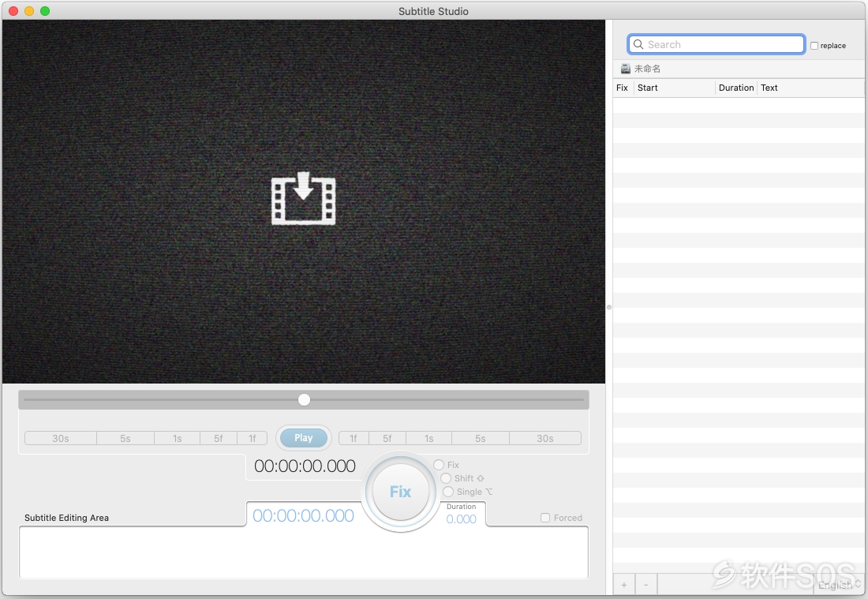Click the pane splitter handle dot
The height and width of the screenshot is (599, 868).
coord(609,307)
